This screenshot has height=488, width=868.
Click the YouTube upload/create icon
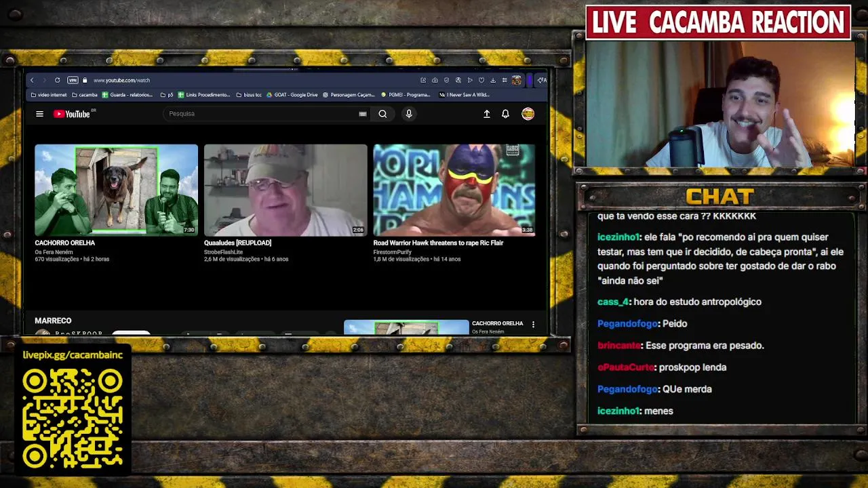click(x=486, y=114)
